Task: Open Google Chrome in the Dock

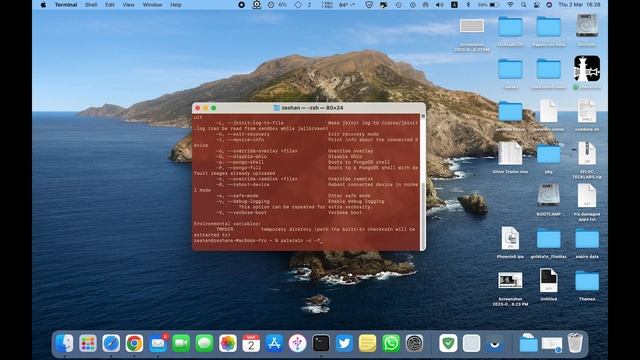Action: tap(134, 343)
